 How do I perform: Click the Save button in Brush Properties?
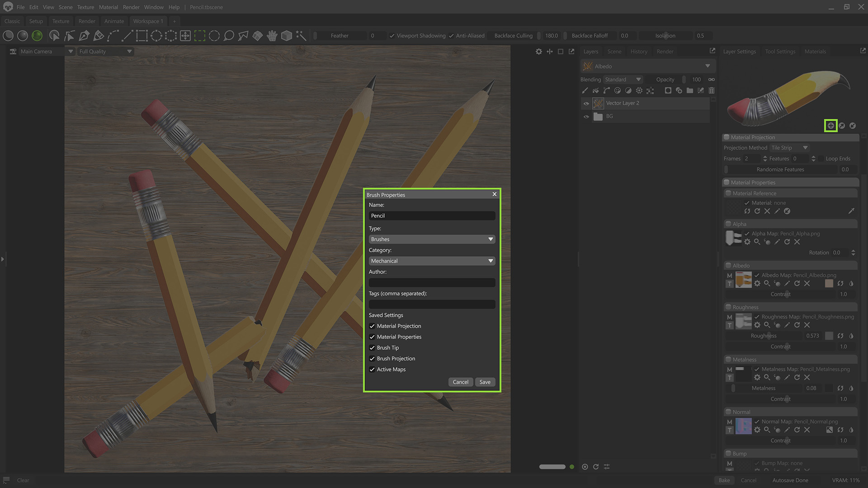click(x=485, y=382)
